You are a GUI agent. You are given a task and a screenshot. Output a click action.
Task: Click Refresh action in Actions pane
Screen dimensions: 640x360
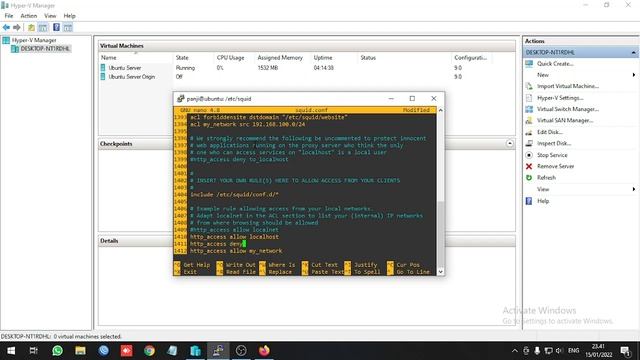546,178
